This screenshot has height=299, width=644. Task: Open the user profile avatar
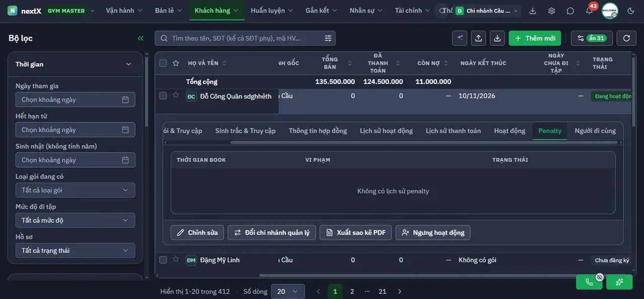coord(610,11)
